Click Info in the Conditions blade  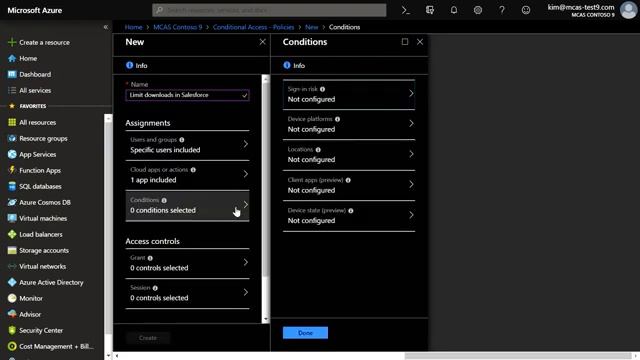point(294,65)
